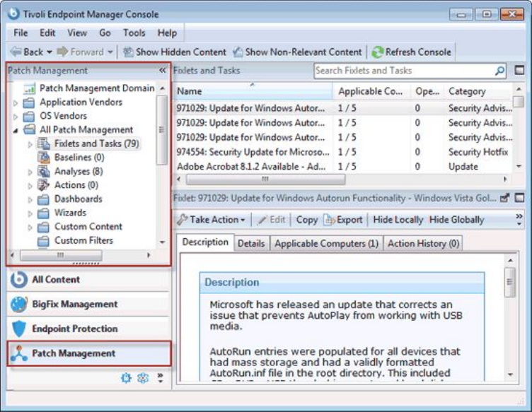Click the All Patch Management folder icon
Viewport: 532px width, 412px height.
30,130
